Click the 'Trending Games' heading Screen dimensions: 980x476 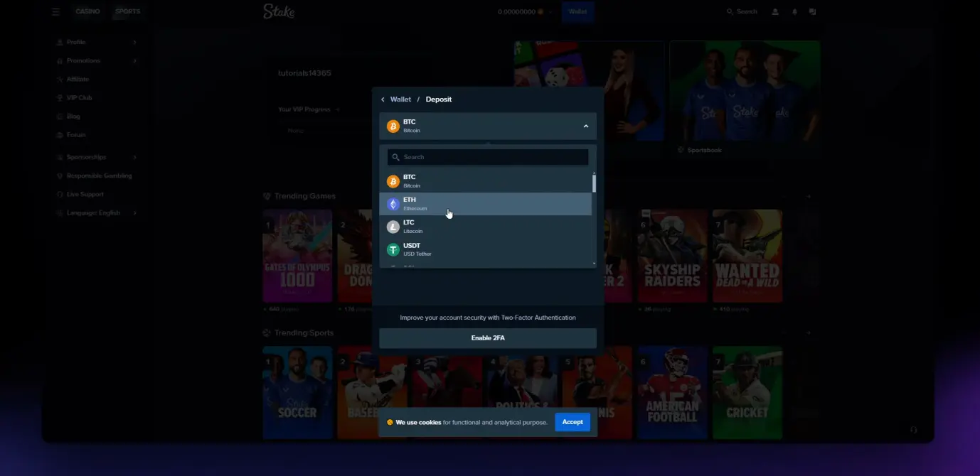[x=305, y=196]
